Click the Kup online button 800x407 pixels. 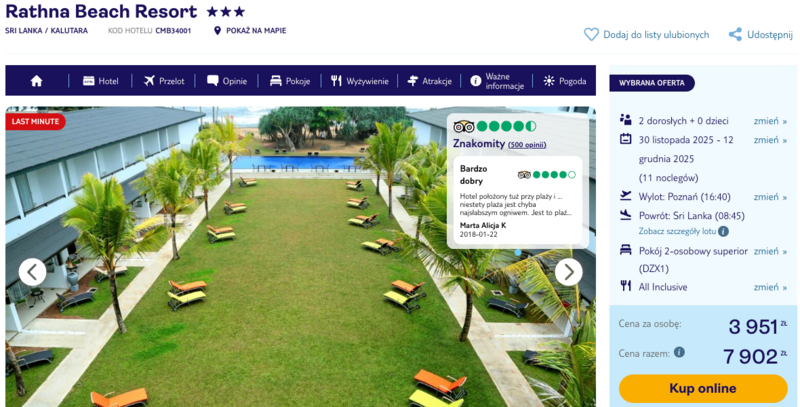click(703, 389)
